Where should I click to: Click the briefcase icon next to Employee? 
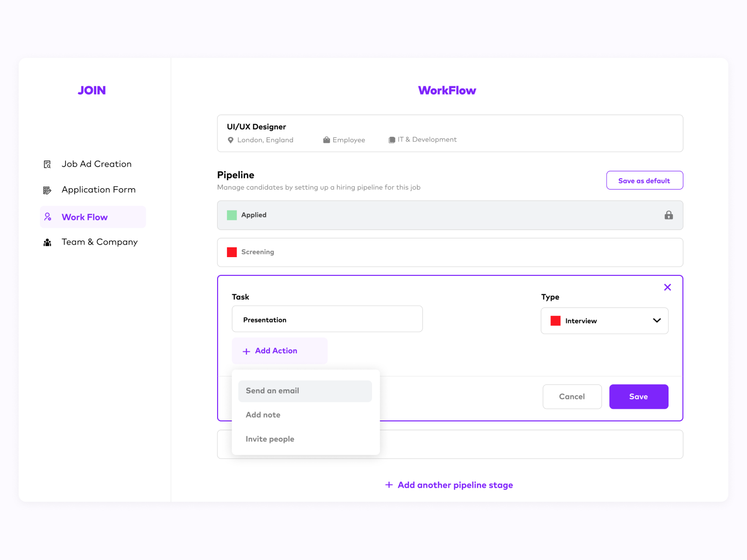(x=326, y=140)
